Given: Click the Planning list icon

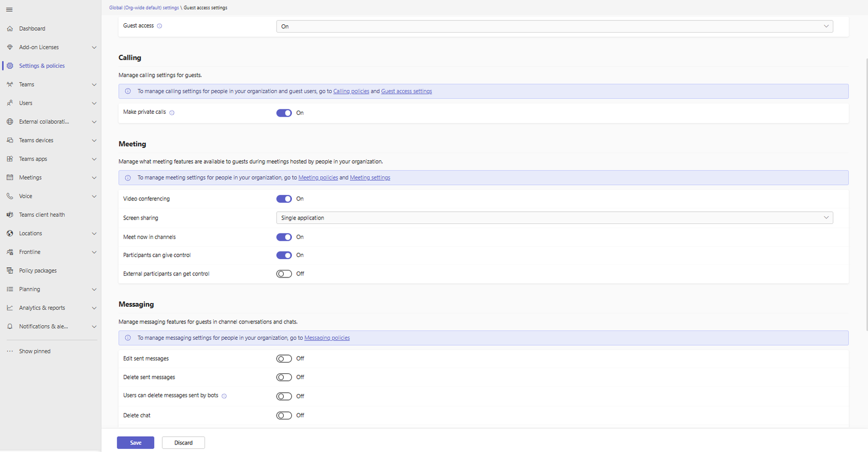Looking at the screenshot, I should [10, 289].
